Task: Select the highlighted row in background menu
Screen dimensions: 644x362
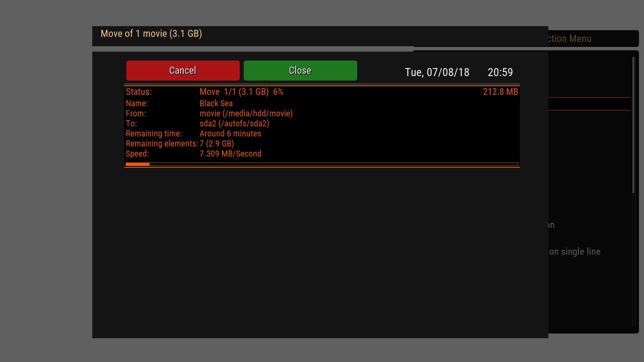Action: tap(589, 104)
